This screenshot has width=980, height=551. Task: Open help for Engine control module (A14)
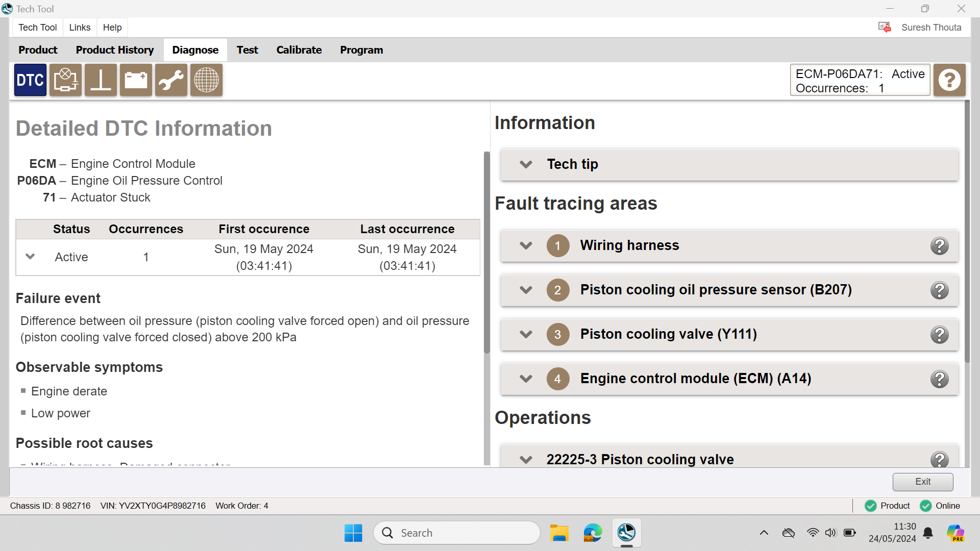(x=939, y=379)
